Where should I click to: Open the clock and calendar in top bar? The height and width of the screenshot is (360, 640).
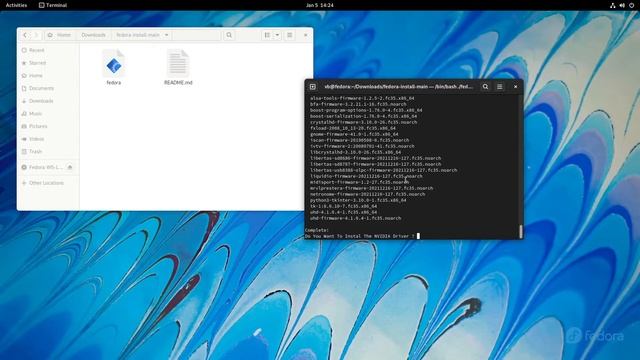[320, 5]
